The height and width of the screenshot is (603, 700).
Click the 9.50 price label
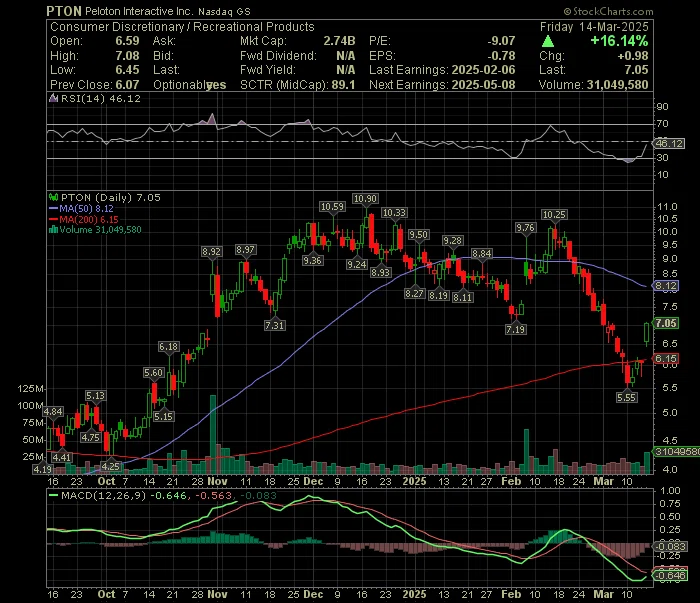pyautogui.click(x=419, y=234)
